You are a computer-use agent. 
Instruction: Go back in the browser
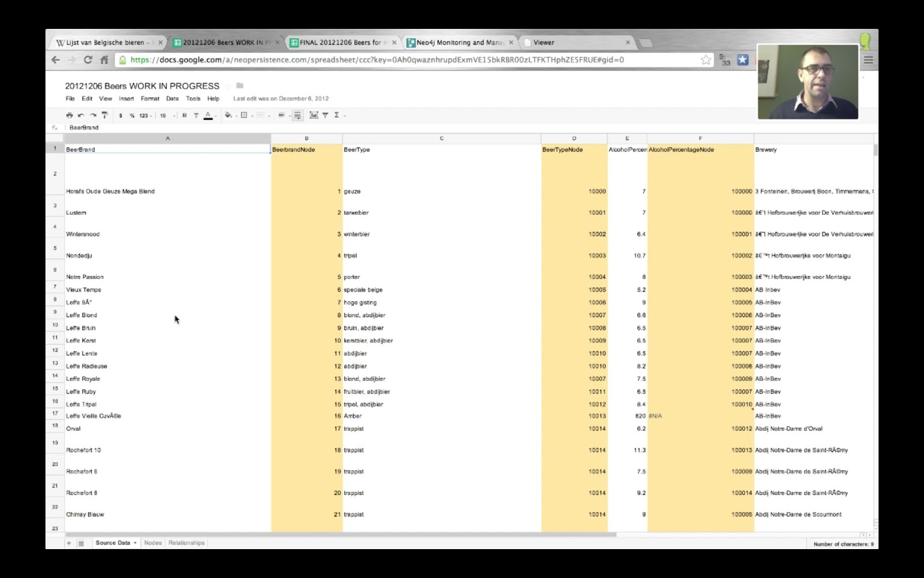(x=55, y=60)
